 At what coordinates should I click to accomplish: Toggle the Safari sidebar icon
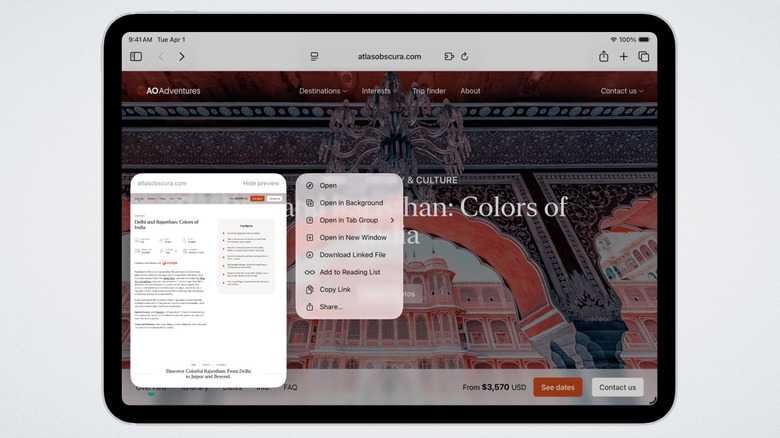click(136, 57)
